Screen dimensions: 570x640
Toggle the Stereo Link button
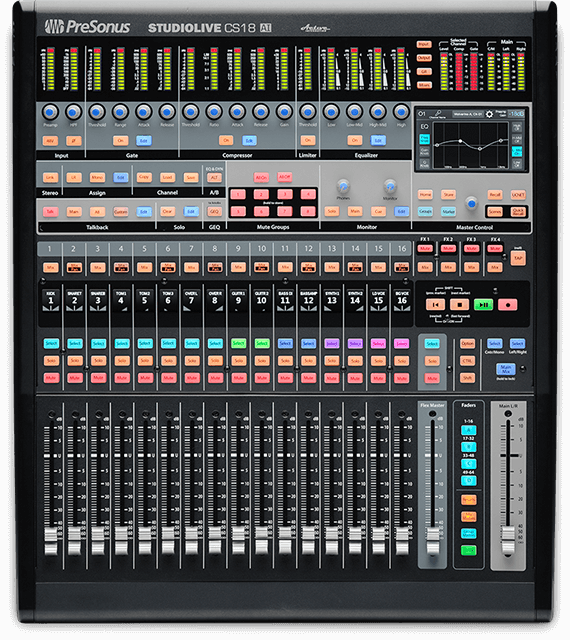click(x=50, y=178)
